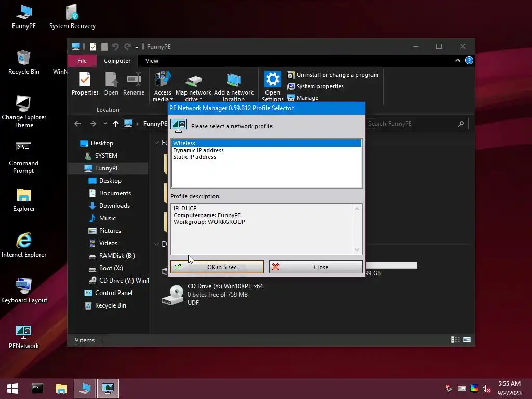This screenshot has height=399, width=532.
Task: Click PE Network Manager taskbar icon
Action: (108, 389)
